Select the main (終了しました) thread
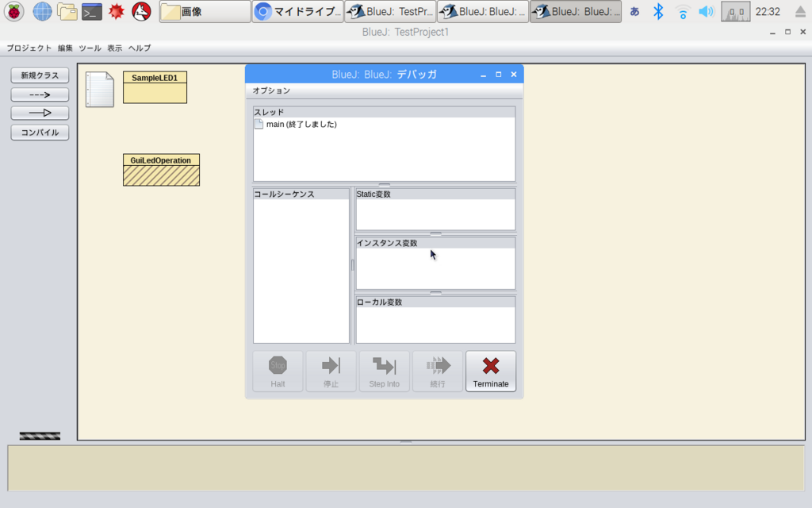The image size is (812, 508). [x=301, y=125]
